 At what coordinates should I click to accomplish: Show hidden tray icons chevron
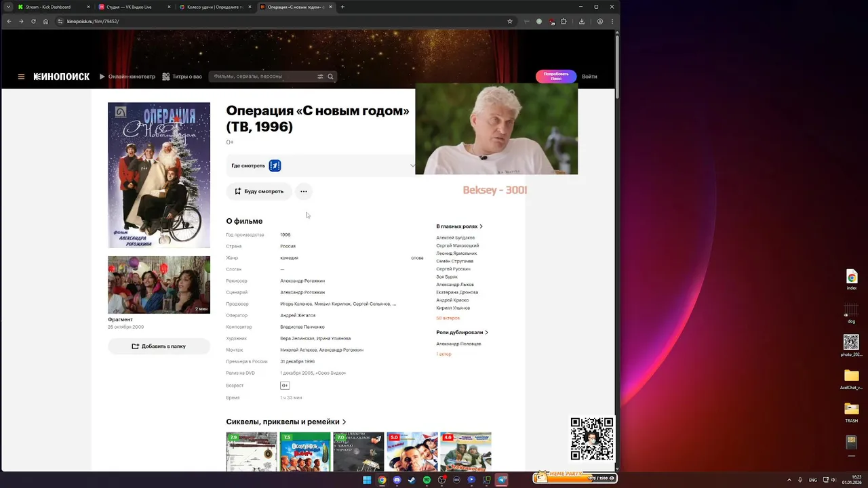(789, 480)
